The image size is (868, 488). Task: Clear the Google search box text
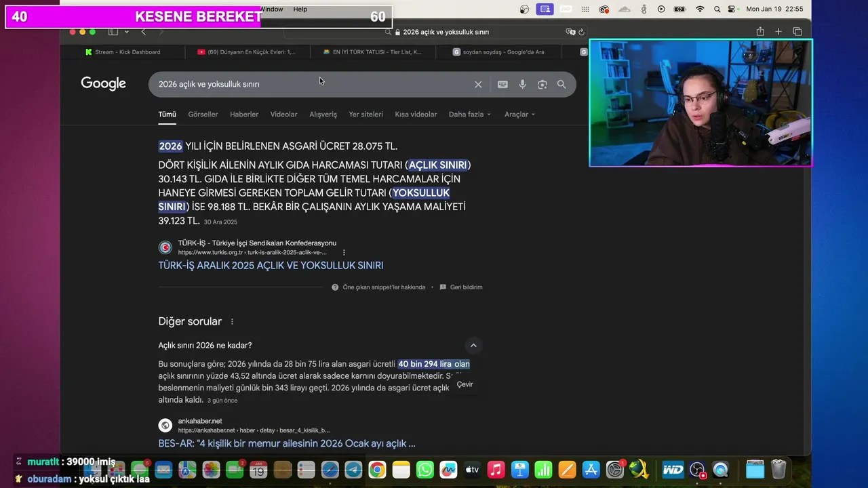point(478,85)
